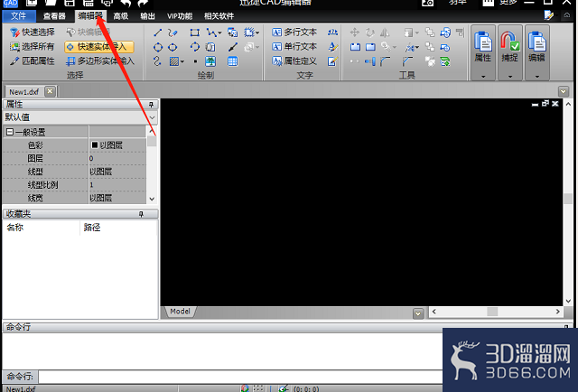Image resolution: width=578 pixels, height=392 pixels.
Task: Insert an image with palm tree icon
Action: pyautogui.click(x=210, y=61)
